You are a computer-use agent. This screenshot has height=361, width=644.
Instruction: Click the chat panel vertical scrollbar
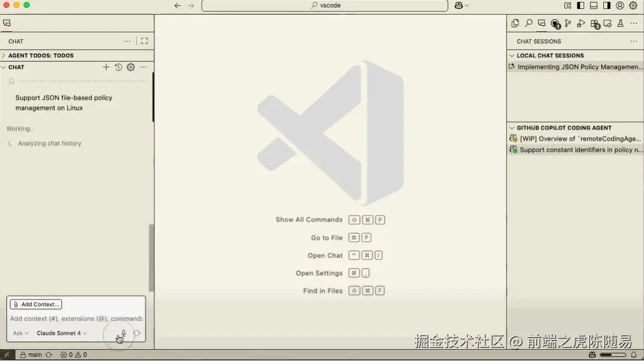[x=151, y=258]
